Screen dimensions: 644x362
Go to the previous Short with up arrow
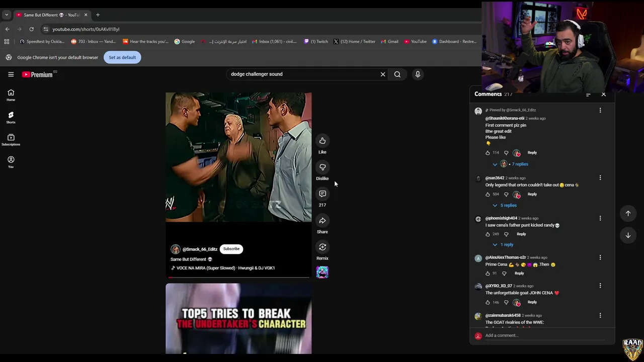(628, 214)
